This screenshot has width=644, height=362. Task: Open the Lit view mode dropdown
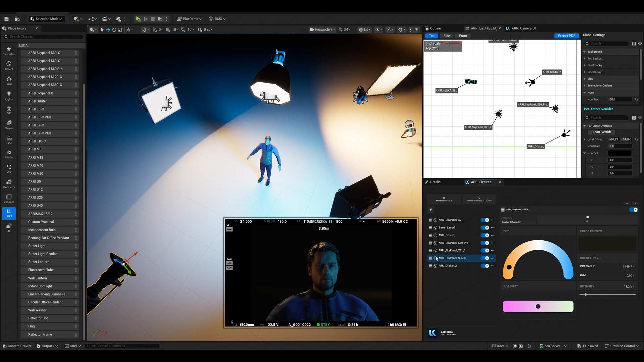tap(365, 29)
